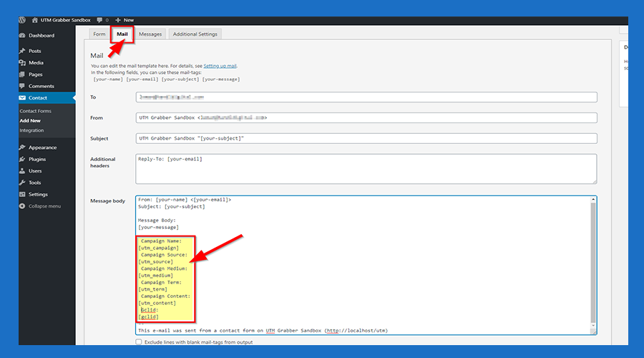Click the + New button in admin bar
644x358 pixels.
click(x=124, y=20)
